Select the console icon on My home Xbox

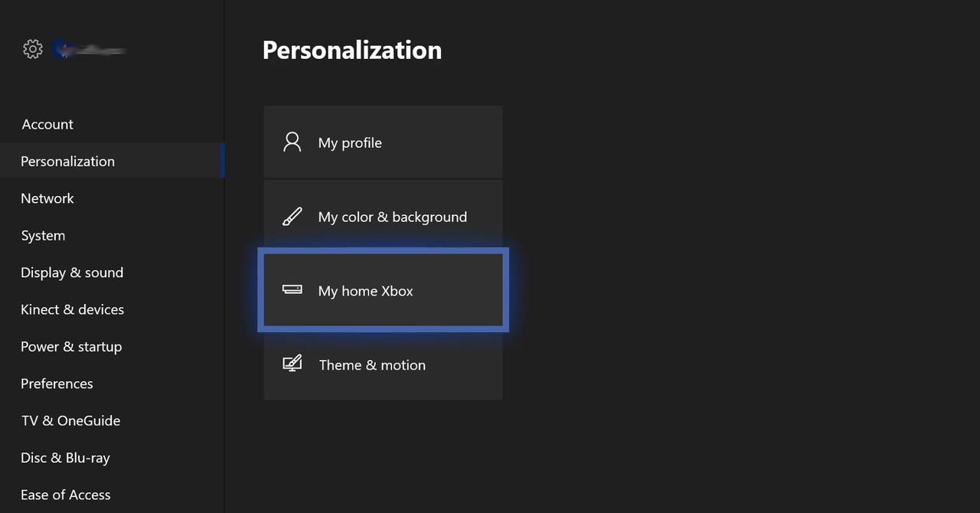click(292, 290)
